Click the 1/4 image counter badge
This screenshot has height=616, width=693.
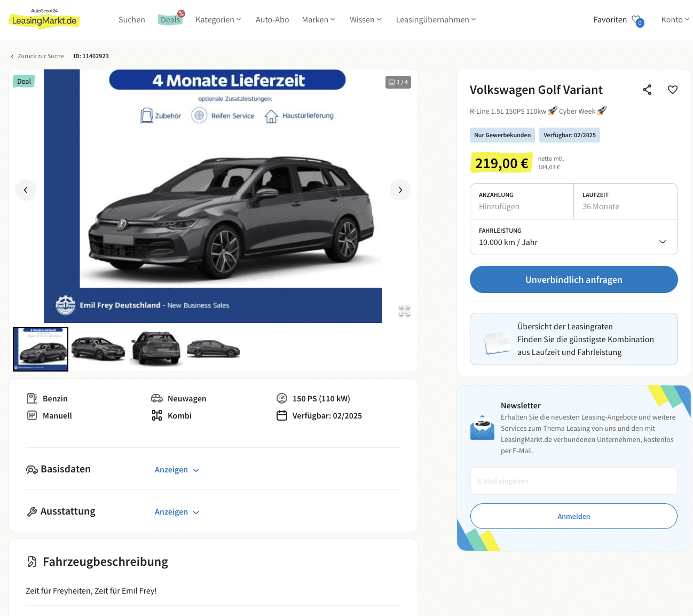(398, 82)
